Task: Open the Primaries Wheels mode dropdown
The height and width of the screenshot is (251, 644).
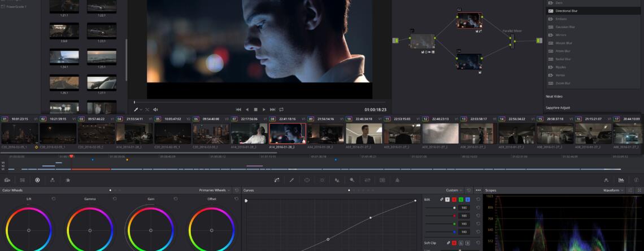Action: click(x=215, y=190)
